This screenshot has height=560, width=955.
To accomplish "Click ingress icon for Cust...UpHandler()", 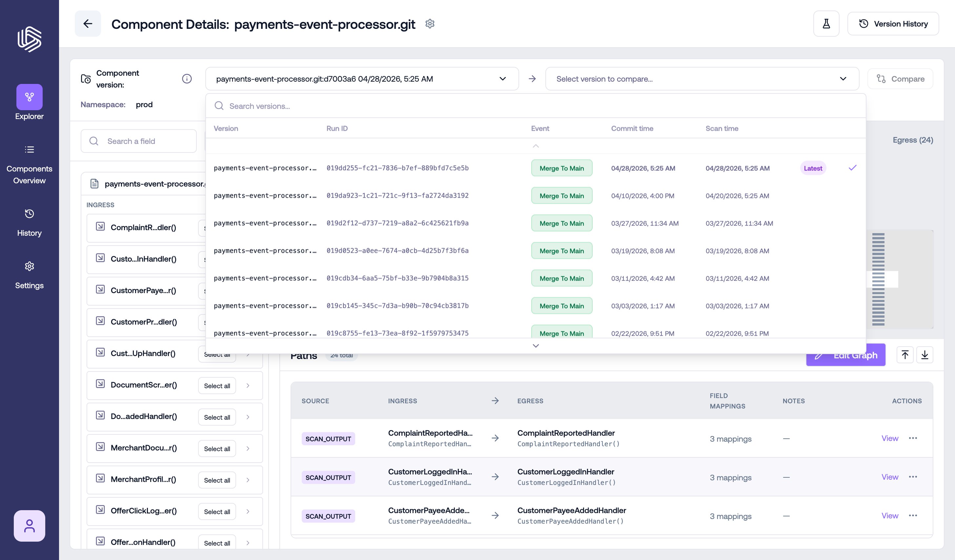I will tap(100, 352).
